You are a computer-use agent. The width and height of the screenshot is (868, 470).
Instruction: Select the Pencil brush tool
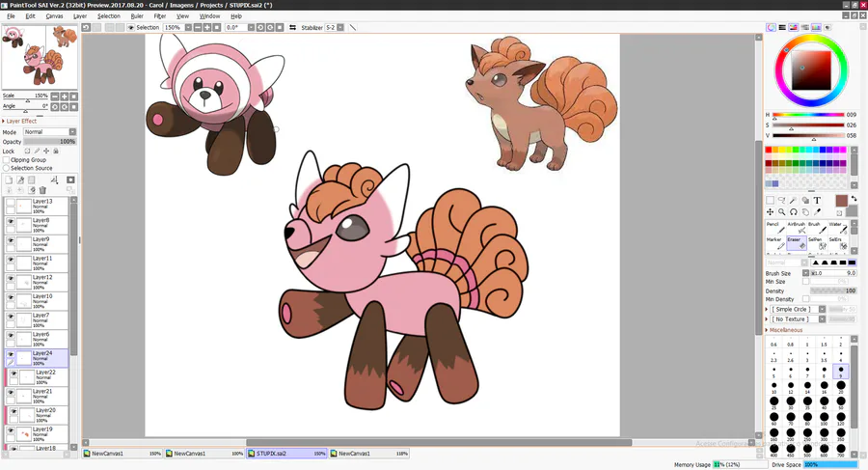775,227
